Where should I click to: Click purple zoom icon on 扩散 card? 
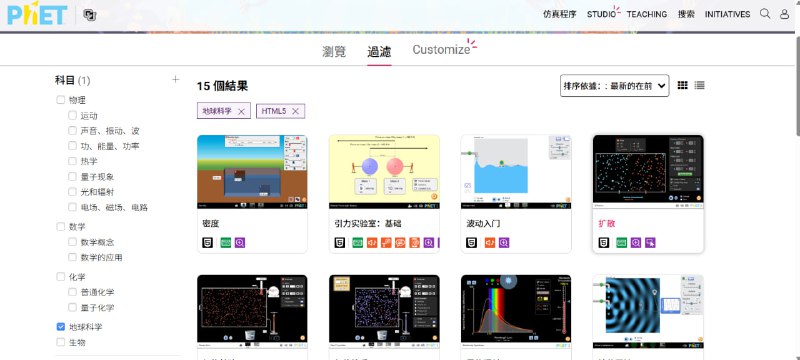[636, 243]
